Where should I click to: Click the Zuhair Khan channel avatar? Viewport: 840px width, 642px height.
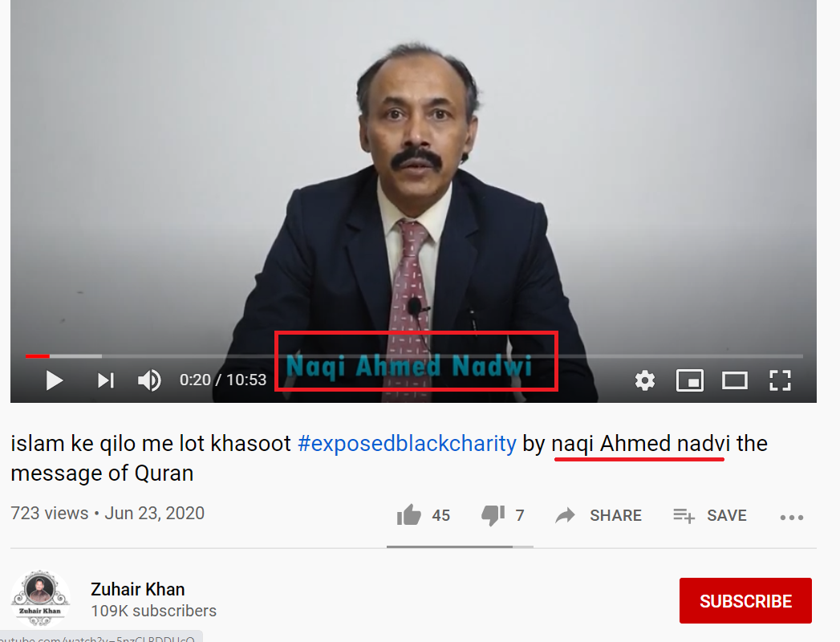coord(41,599)
